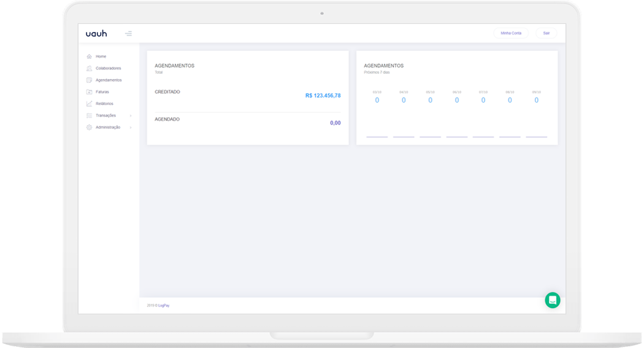Click the Relatórios chart icon
Image resolution: width=644 pixels, height=348 pixels.
tap(89, 104)
